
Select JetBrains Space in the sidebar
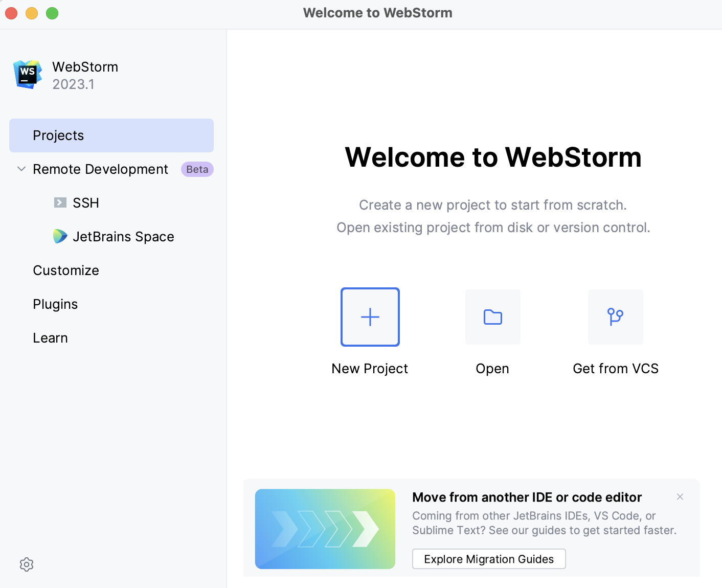click(x=123, y=237)
